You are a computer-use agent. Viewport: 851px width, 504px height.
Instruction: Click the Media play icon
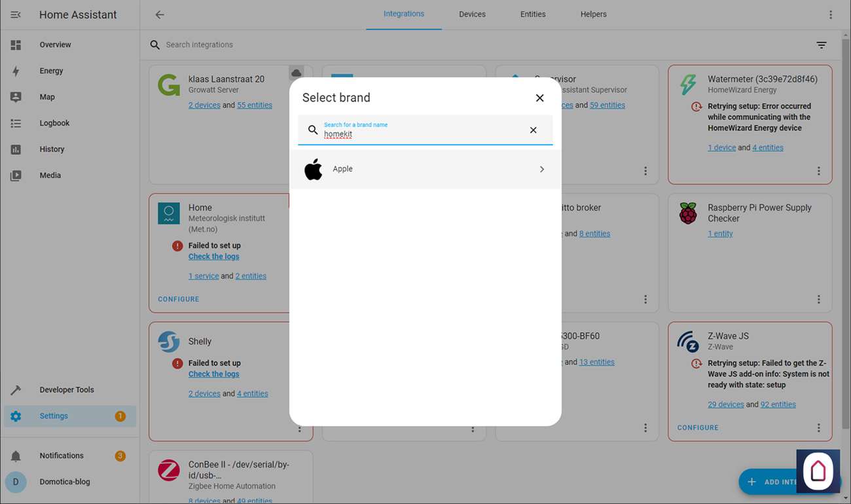16,175
